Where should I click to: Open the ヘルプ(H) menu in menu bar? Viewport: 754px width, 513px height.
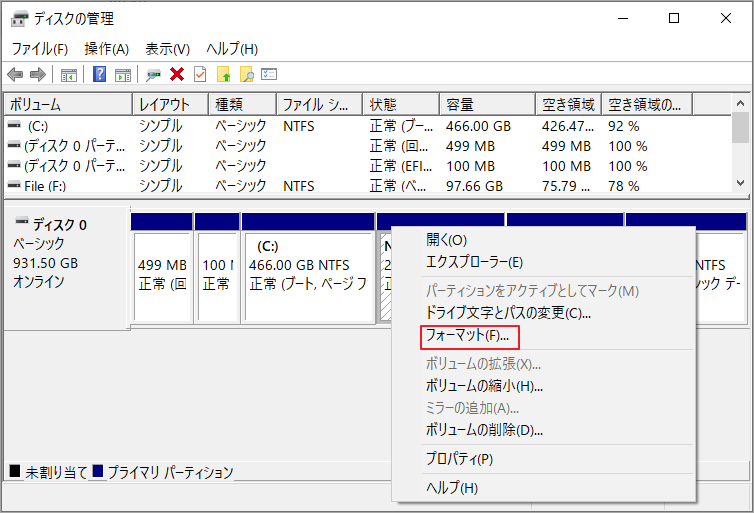tap(232, 49)
